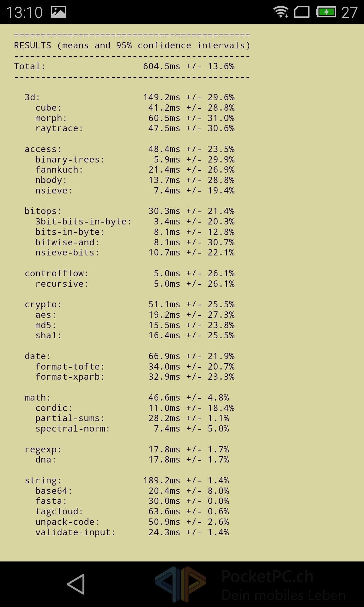
Task: Tap the format-tofte date result
Action: pos(135,367)
